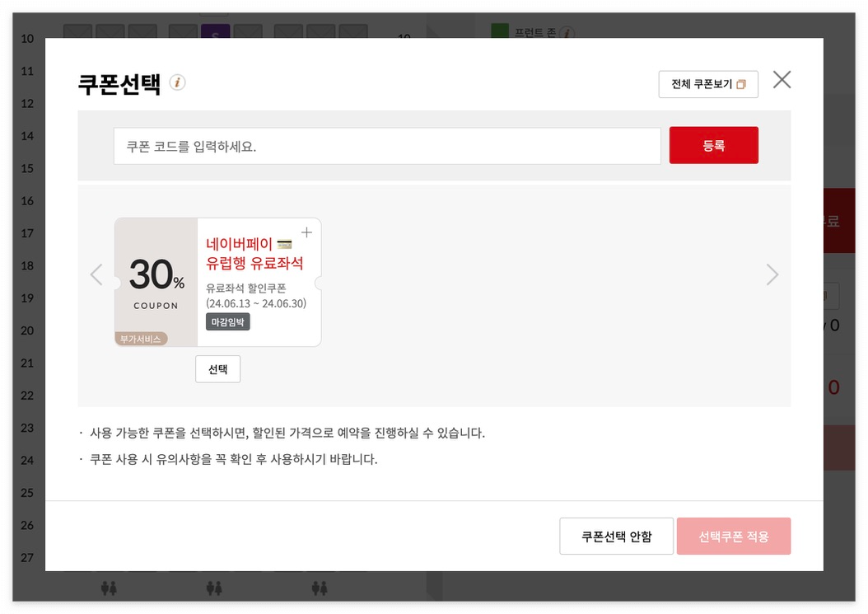Go to next coupon with right arrow
This screenshot has width=868, height=614.
[772, 275]
